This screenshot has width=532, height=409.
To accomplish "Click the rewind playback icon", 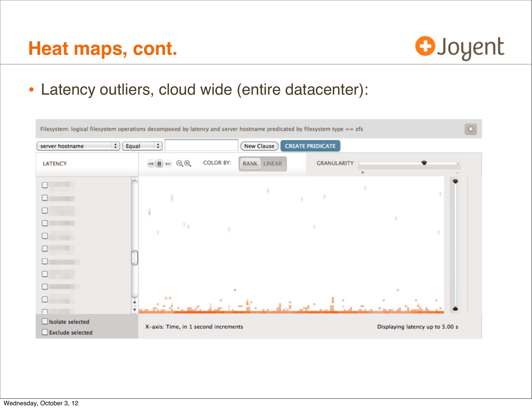I will pyautogui.click(x=151, y=164).
